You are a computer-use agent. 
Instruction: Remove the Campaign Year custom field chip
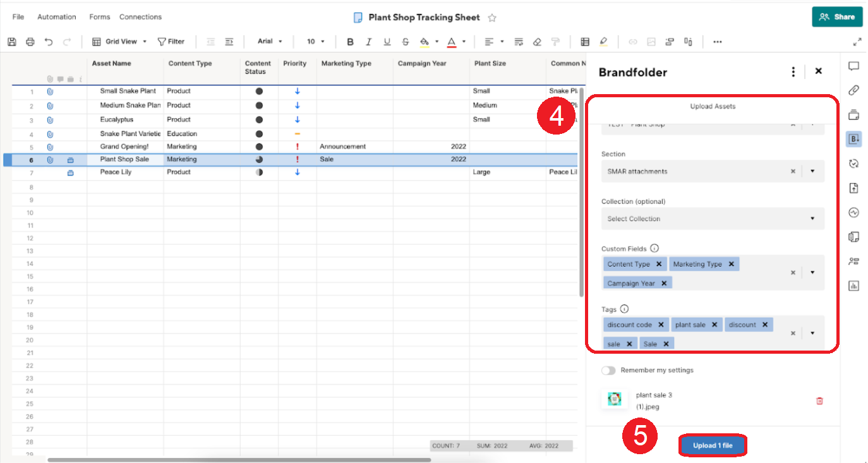point(664,284)
